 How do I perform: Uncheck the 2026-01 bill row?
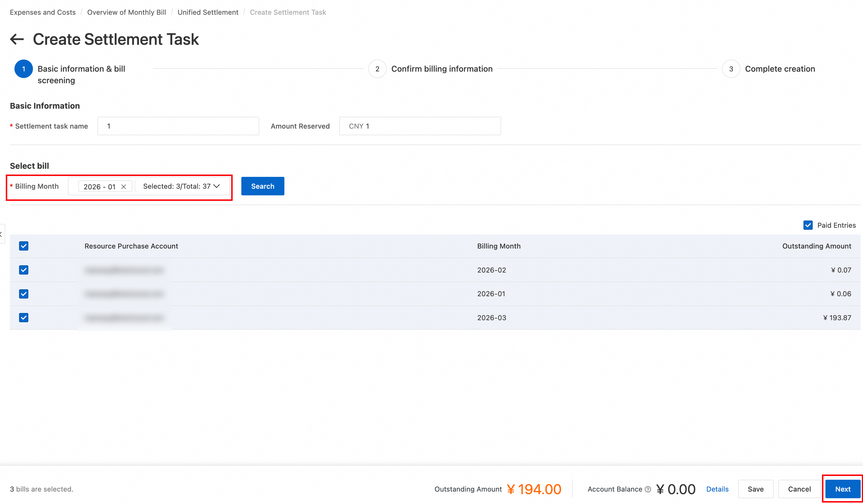(24, 294)
